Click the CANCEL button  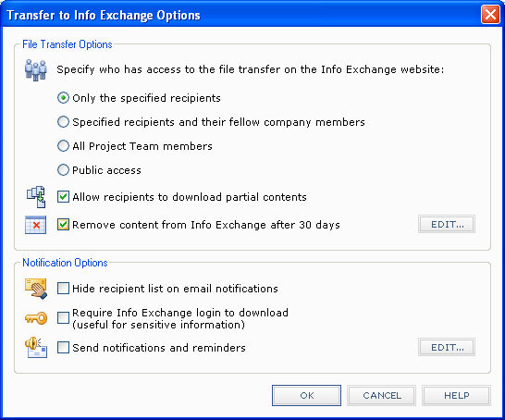tap(382, 396)
